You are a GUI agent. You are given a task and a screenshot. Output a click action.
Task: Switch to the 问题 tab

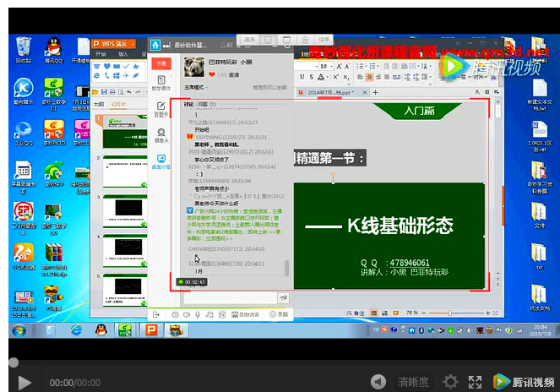click(x=203, y=104)
